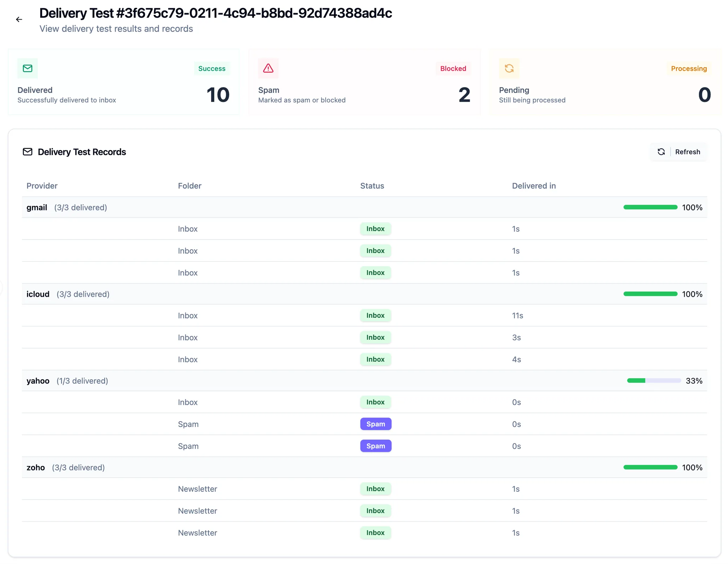Click the Folder column header
This screenshot has height=564, width=728.
189,186
